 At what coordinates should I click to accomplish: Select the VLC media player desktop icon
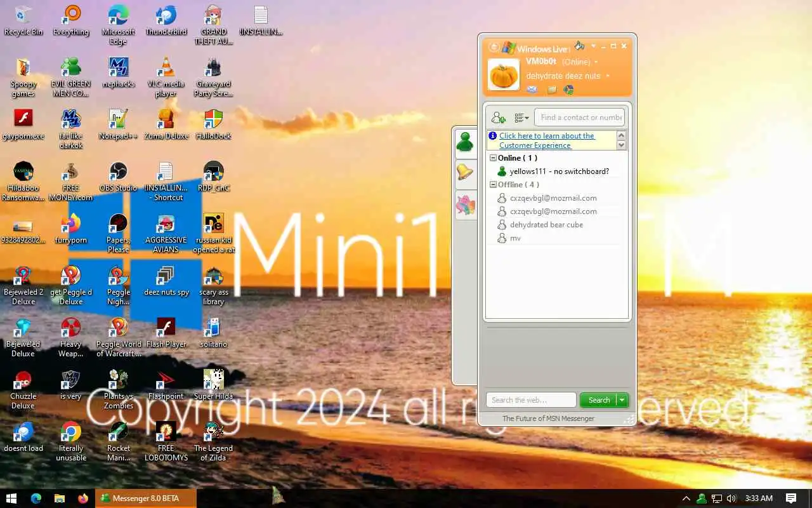coord(166,77)
